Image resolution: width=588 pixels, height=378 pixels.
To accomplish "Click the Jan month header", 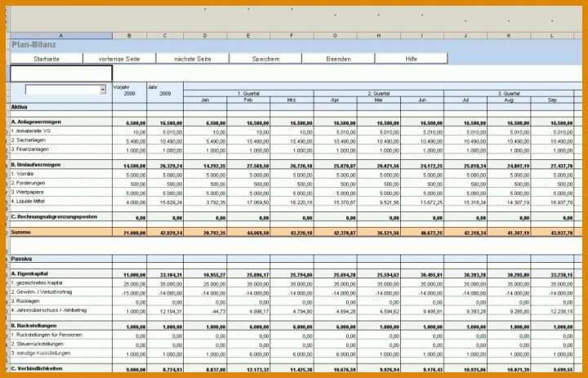I will [205, 100].
